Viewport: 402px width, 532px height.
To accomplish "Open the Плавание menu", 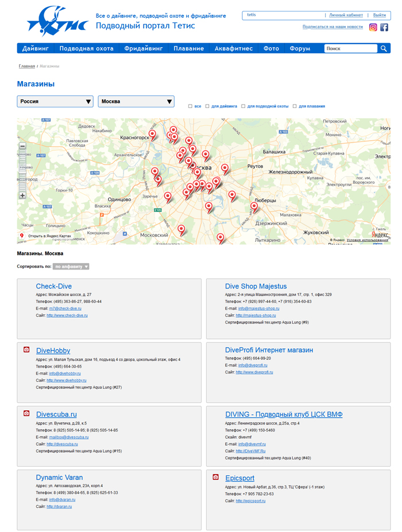I will [x=188, y=48].
